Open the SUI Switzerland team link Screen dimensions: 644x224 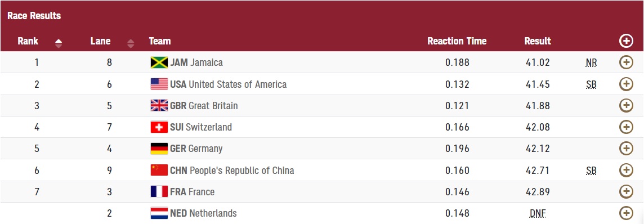click(x=201, y=127)
